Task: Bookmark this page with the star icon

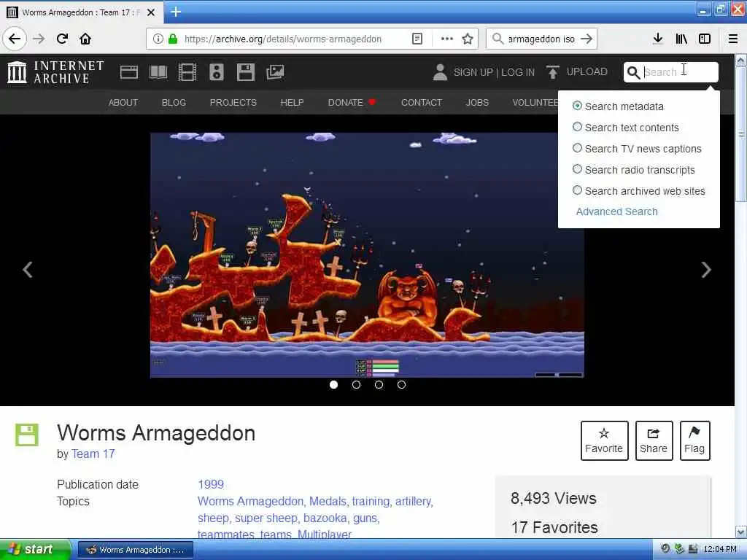Action: (468, 39)
